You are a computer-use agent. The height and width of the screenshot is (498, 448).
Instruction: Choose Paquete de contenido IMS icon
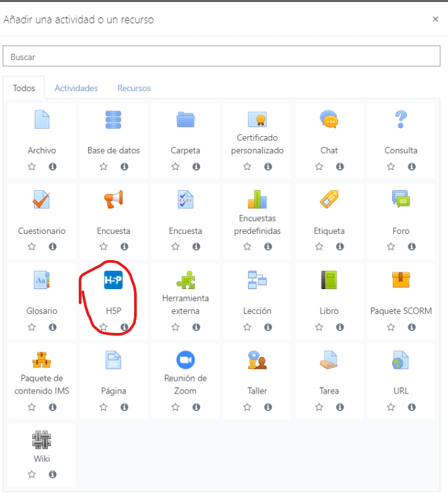pyautogui.click(x=42, y=360)
